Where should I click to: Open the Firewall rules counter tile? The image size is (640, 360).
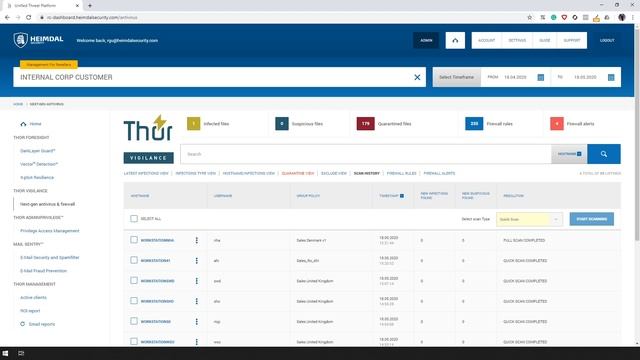(489, 124)
